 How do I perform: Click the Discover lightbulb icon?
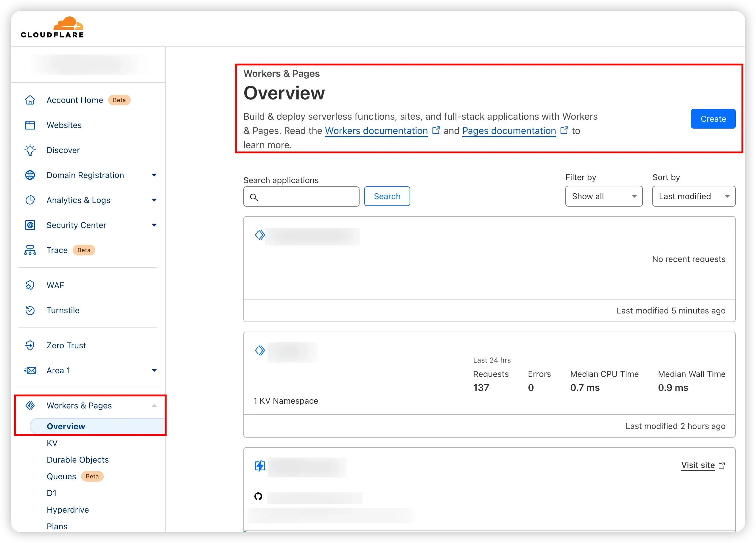pos(30,150)
